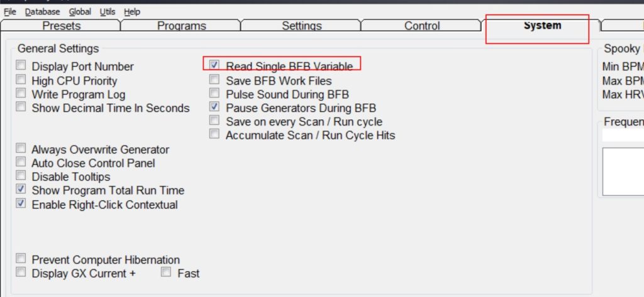Go to the Control tab

click(x=422, y=26)
